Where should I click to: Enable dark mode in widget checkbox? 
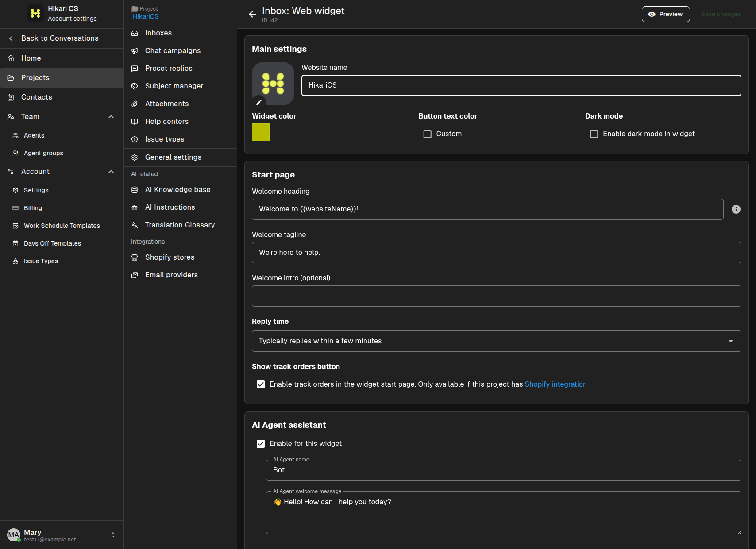[594, 134]
